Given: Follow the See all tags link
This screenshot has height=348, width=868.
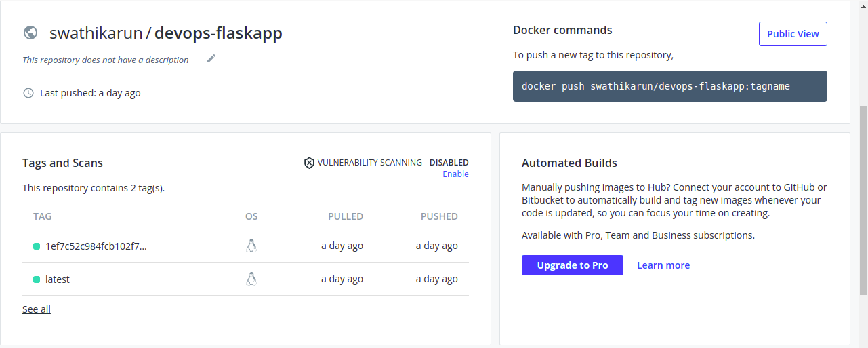Looking at the screenshot, I should point(37,309).
